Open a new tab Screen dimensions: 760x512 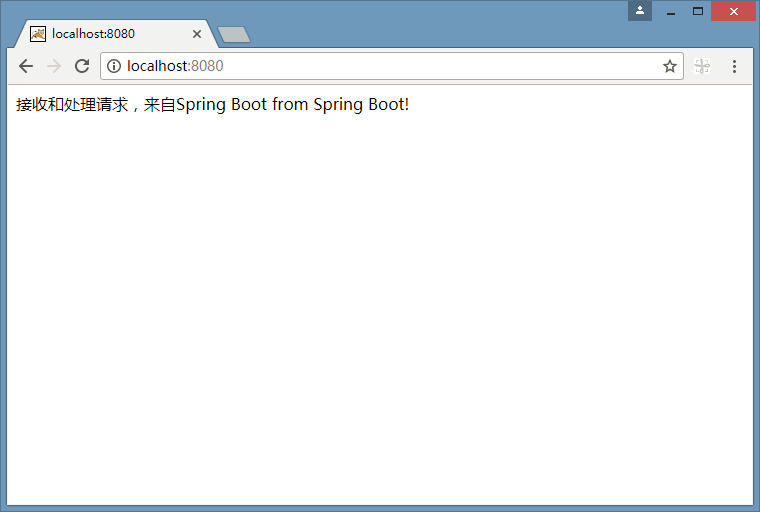234,34
